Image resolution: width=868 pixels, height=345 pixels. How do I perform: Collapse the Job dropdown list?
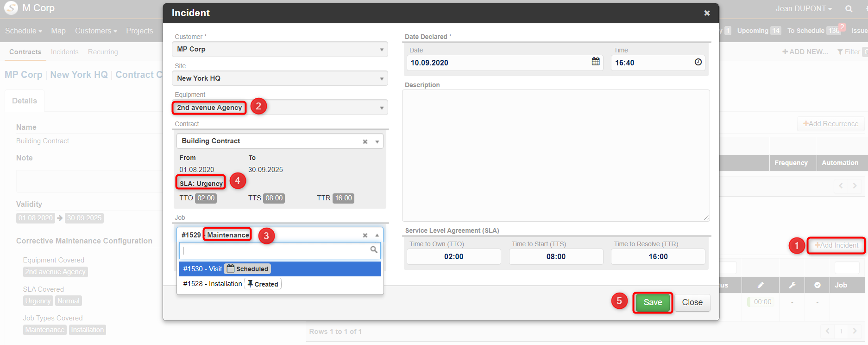(377, 236)
